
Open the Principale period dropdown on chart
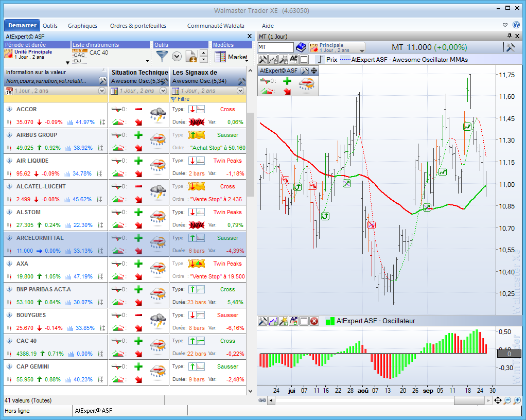[362, 50]
